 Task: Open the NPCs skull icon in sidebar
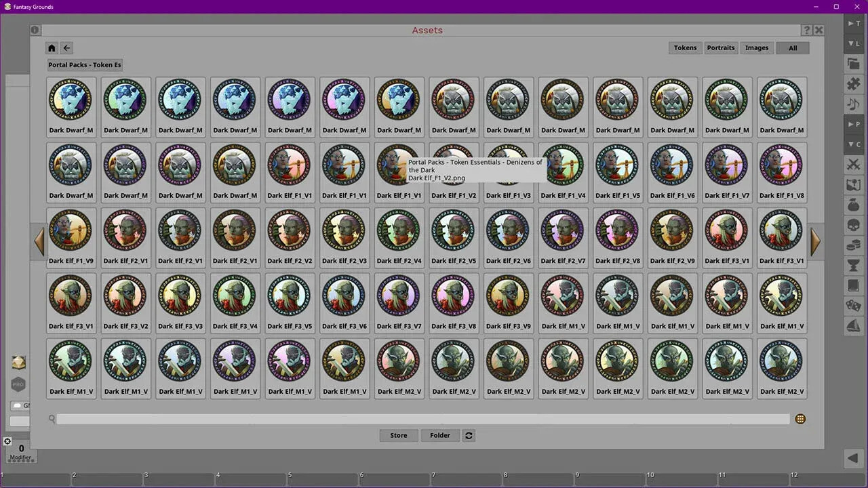853,225
